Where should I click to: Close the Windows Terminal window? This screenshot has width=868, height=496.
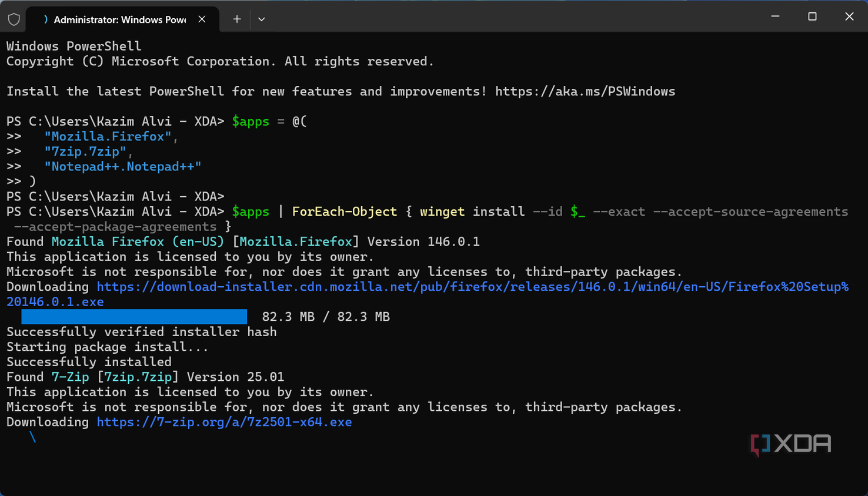tap(849, 16)
